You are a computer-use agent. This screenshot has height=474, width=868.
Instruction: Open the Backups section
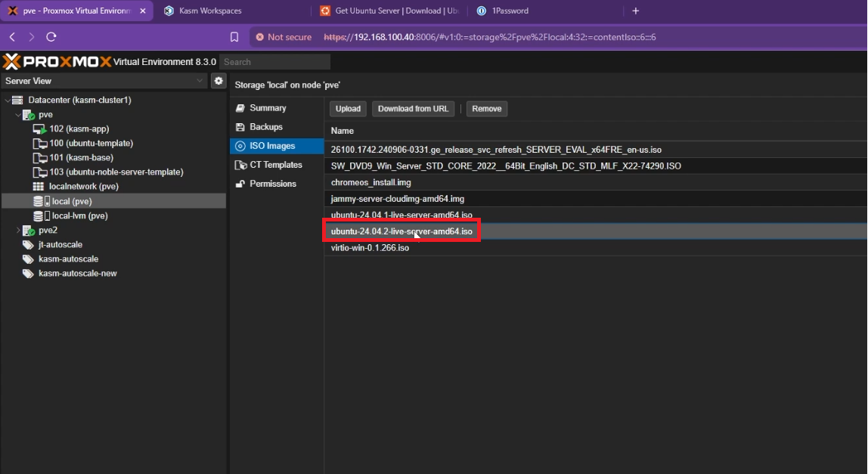[x=265, y=127]
